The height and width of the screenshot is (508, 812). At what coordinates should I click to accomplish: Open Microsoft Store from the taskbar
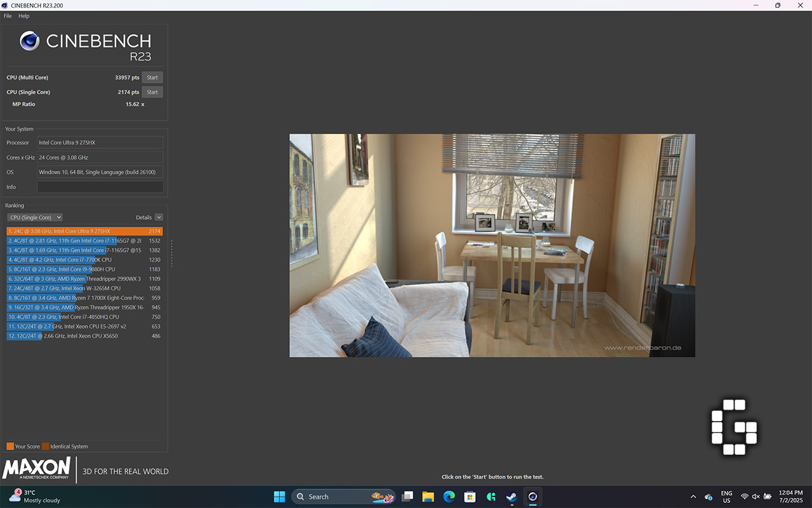click(x=470, y=497)
